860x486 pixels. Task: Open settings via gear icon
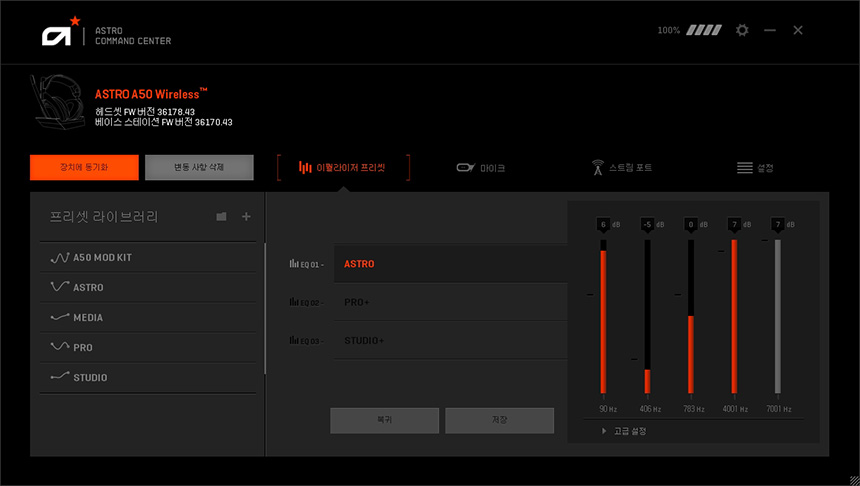click(742, 30)
